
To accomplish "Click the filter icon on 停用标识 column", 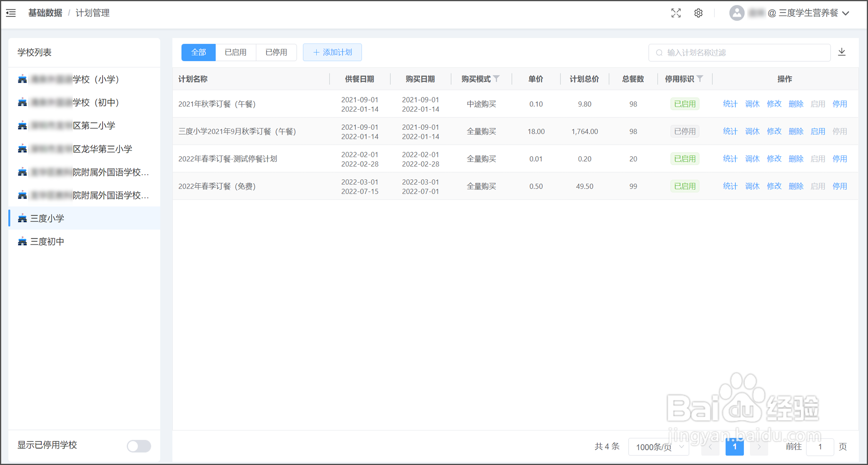I will tap(700, 79).
